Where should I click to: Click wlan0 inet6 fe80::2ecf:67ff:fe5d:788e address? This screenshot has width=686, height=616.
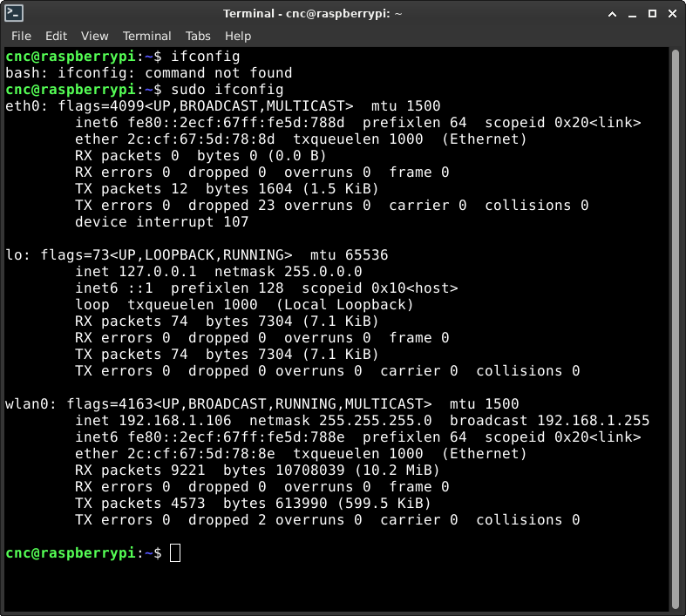pos(236,437)
